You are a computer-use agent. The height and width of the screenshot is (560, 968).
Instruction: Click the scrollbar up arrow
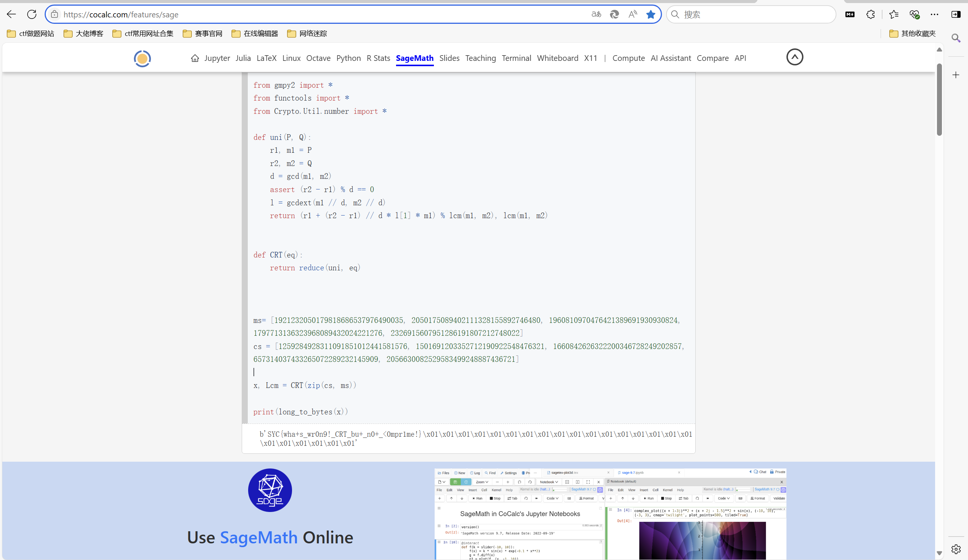(939, 50)
